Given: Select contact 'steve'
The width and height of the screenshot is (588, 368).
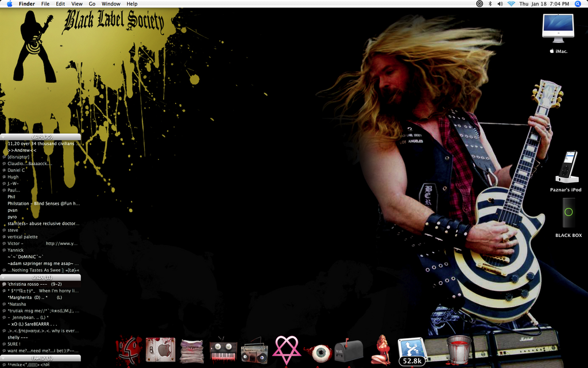Looking at the screenshot, I should [41, 230].
